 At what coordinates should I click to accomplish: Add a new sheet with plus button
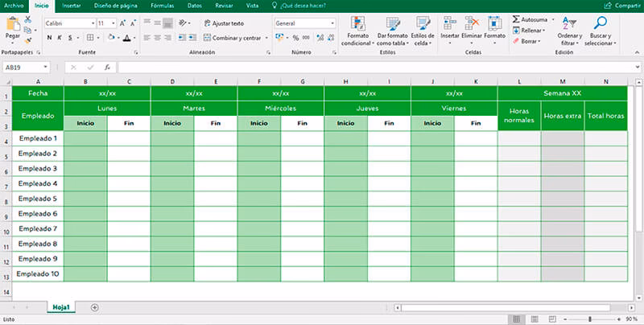click(x=95, y=307)
